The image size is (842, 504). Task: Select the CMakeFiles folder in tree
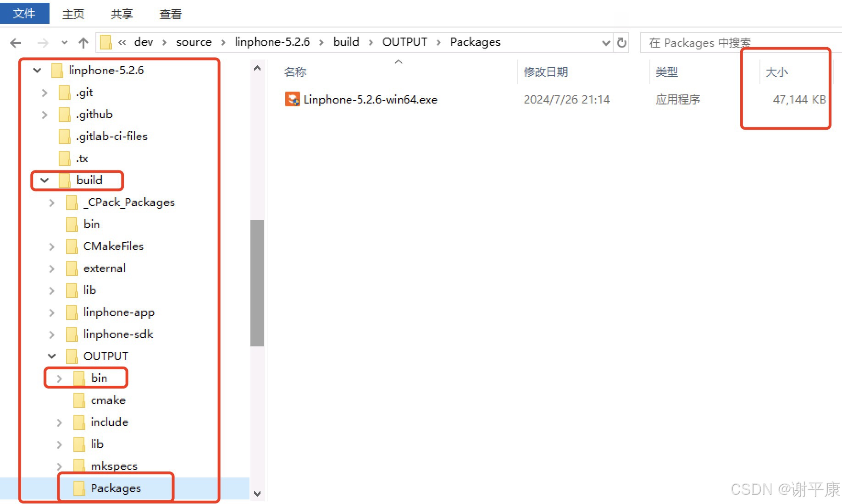(x=113, y=247)
